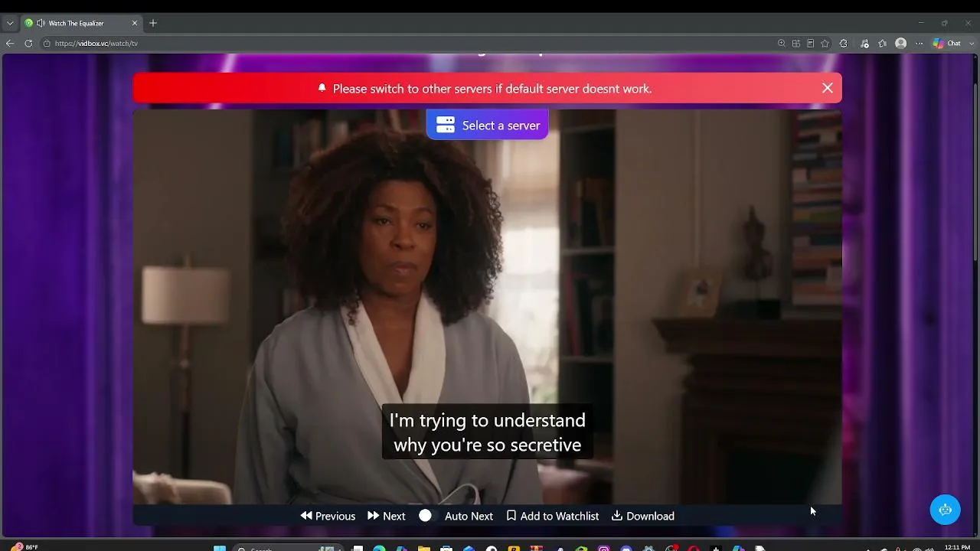Open the favorites list
This screenshot has width=980, height=551.
click(883, 44)
